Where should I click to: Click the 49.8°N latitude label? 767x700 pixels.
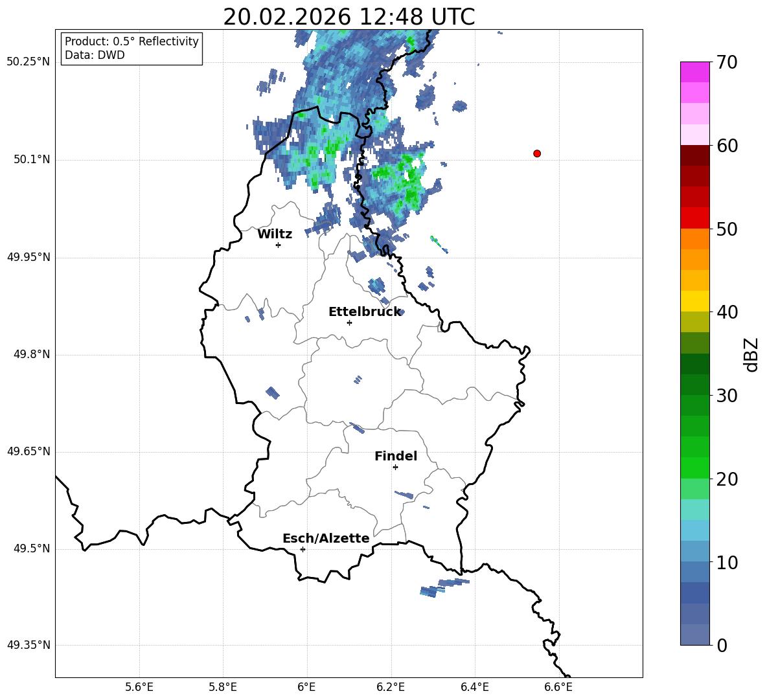(32, 354)
